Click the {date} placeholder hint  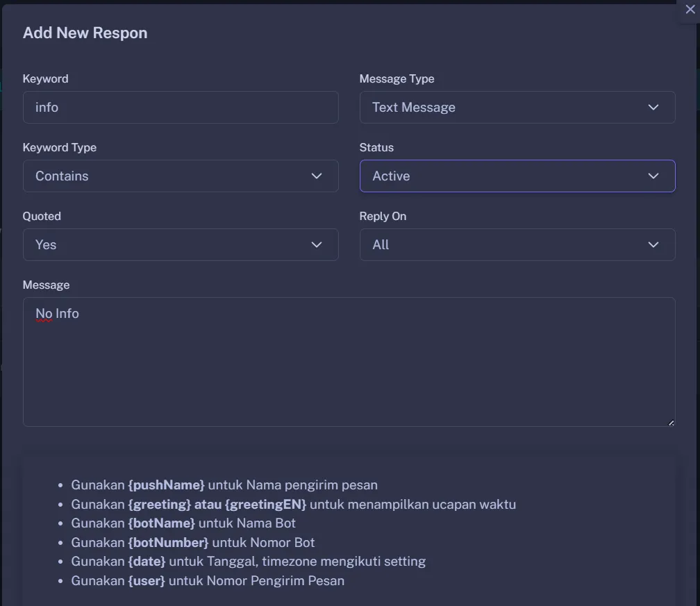point(147,562)
